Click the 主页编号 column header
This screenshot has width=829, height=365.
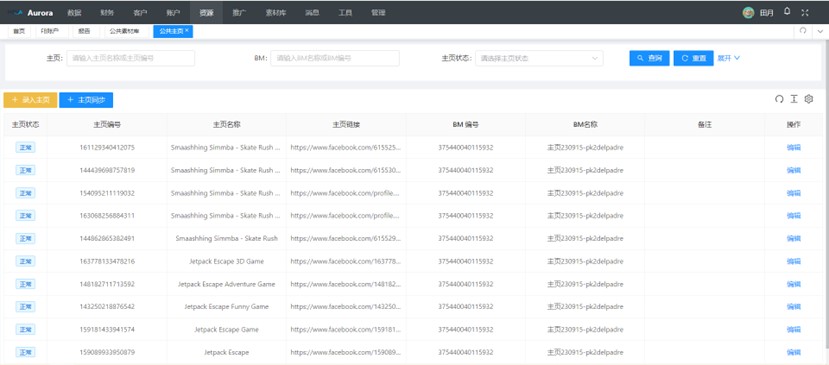pos(107,125)
